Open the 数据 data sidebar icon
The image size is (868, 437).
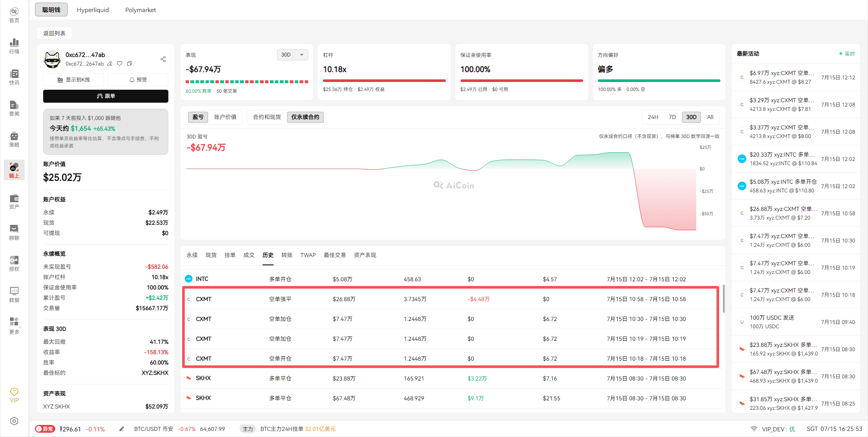(14, 295)
